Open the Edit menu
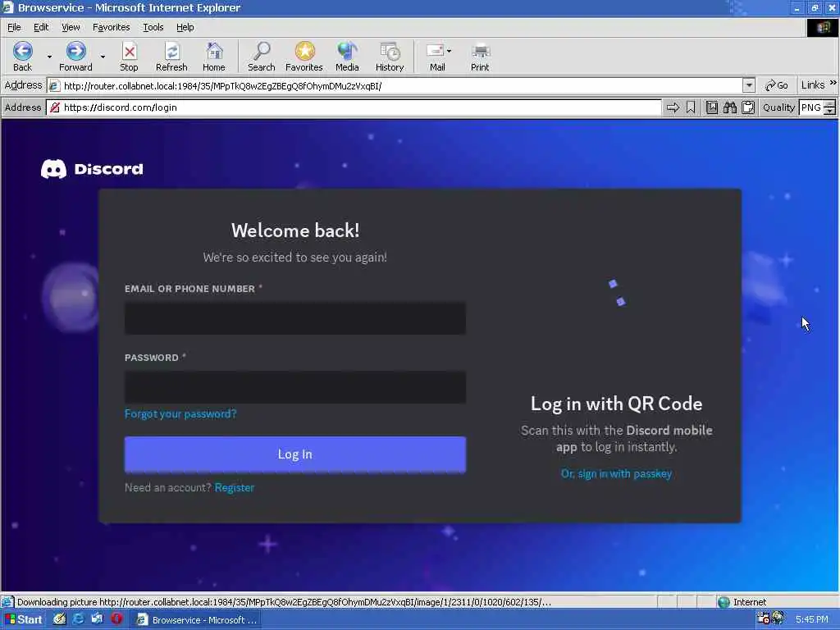 (41, 27)
